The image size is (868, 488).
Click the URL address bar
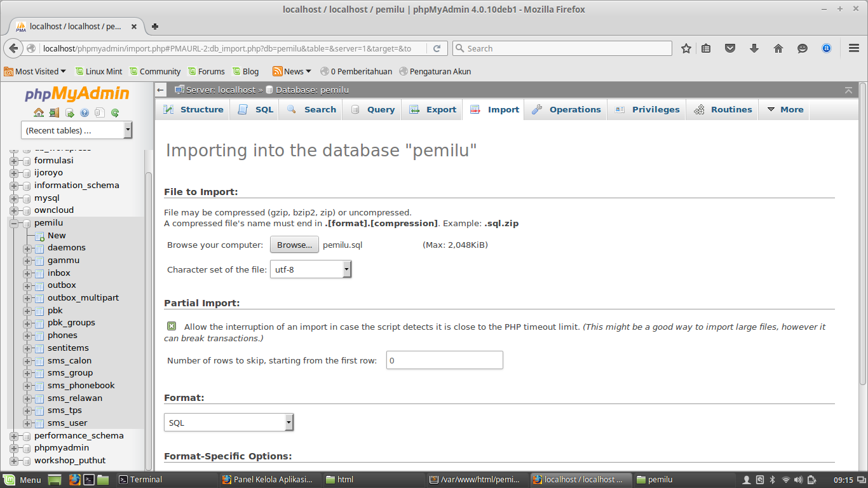(x=235, y=48)
